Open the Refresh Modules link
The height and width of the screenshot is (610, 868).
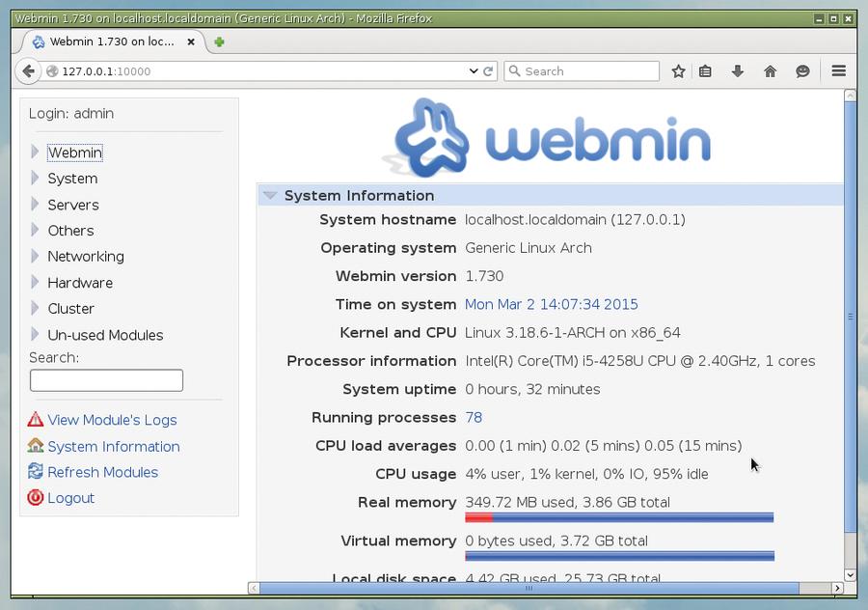pos(103,471)
